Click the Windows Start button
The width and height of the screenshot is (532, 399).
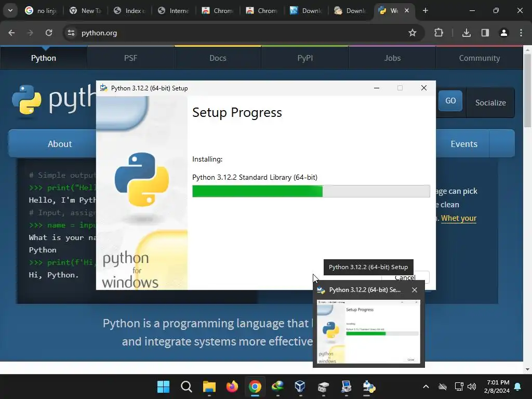tap(163, 387)
